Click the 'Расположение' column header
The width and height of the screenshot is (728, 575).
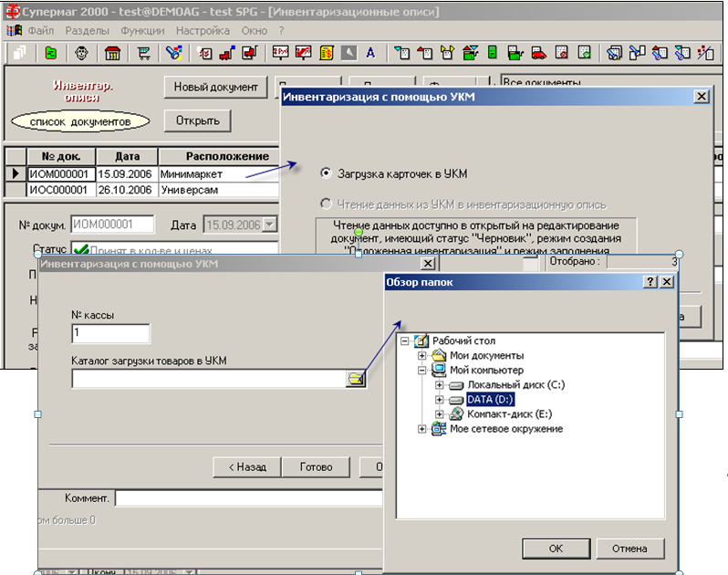(219, 156)
